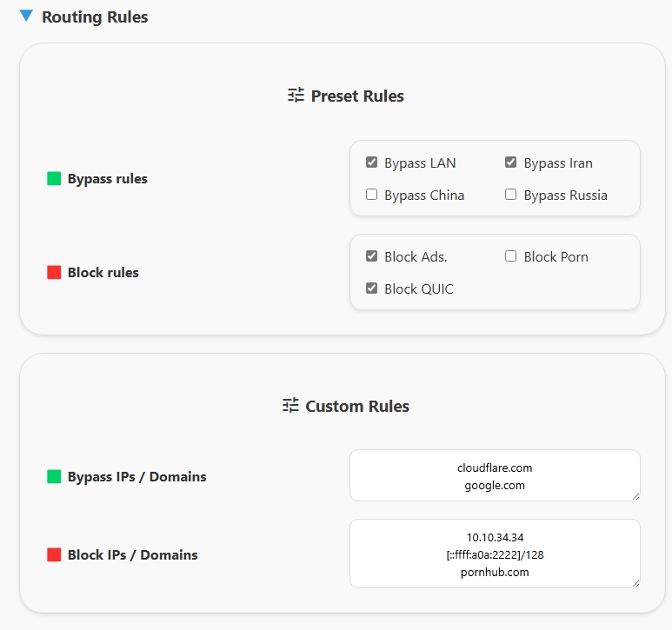Click the Block Ads. label

tap(416, 257)
